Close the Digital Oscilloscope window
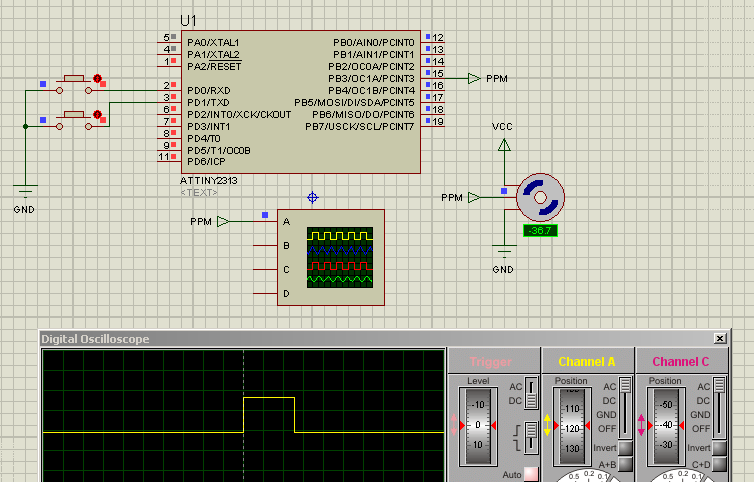This screenshot has width=754, height=482. coord(720,339)
